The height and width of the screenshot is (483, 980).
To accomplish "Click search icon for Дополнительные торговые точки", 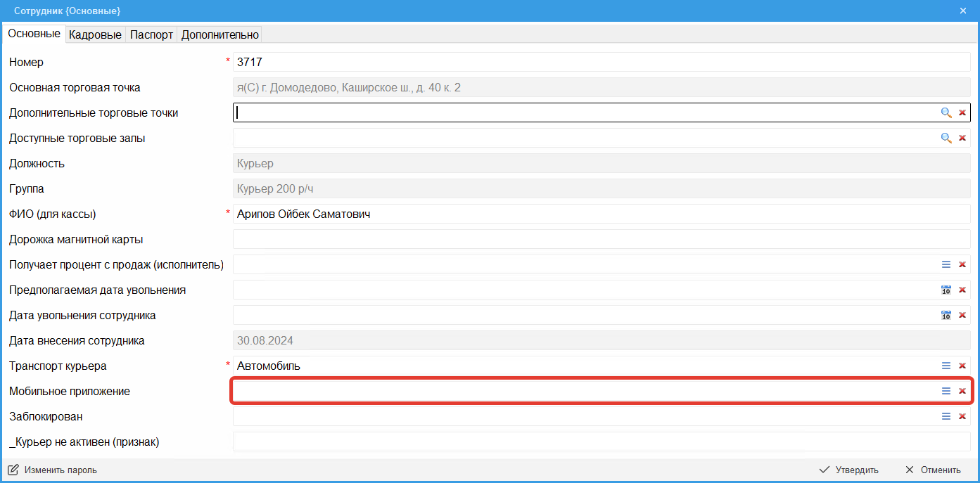I will click(x=946, y=112).
